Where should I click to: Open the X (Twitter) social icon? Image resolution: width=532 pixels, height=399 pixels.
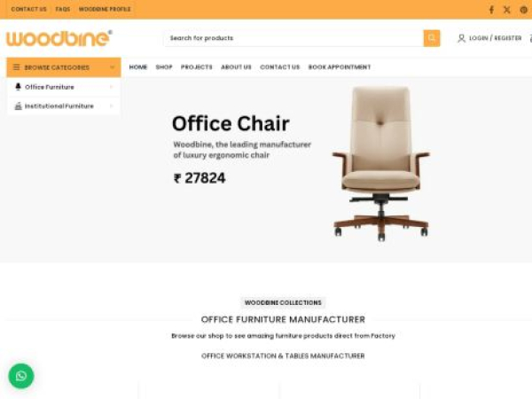point(507,10)
